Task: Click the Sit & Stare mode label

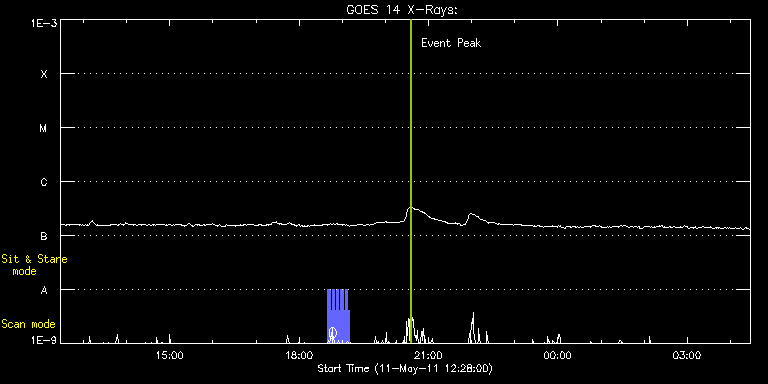Action: tap(34, 264)
